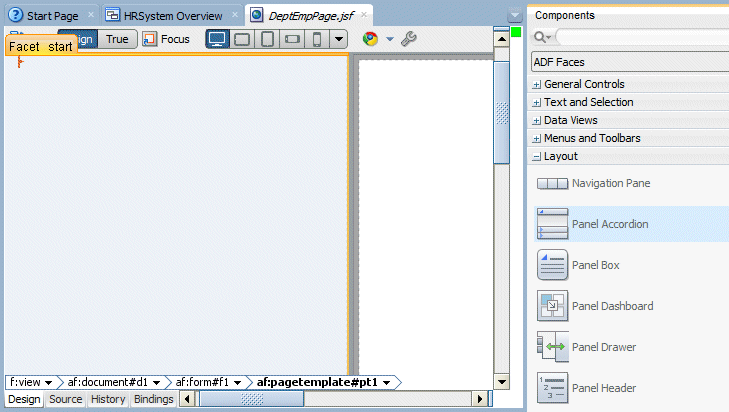Click the af:form#f1 breadcrumb

(202, 382)
